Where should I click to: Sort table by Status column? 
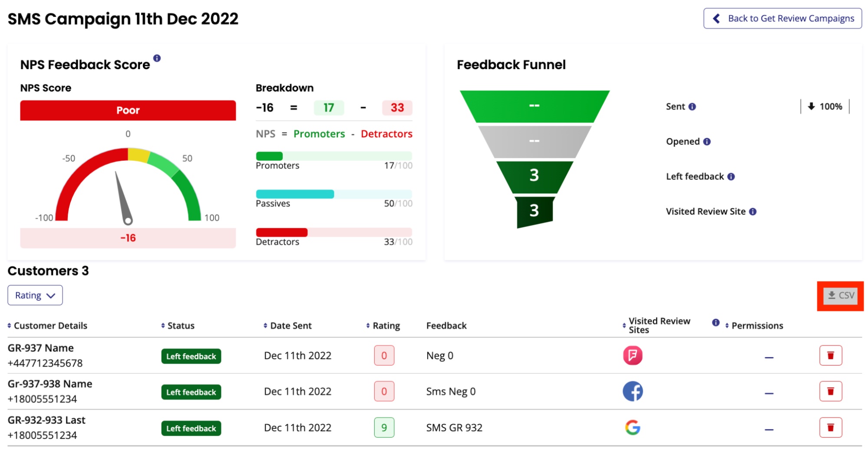(x=178, y=326)
